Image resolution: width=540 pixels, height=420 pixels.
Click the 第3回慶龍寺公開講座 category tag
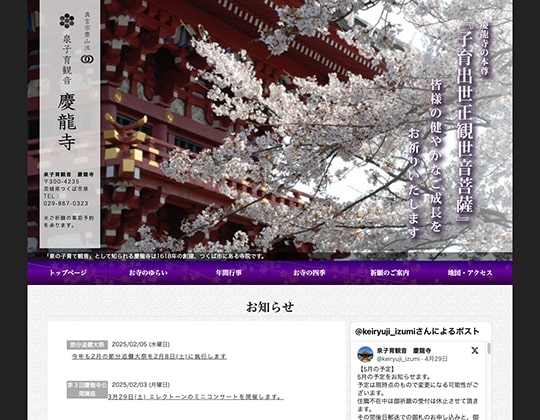[87, 389]
